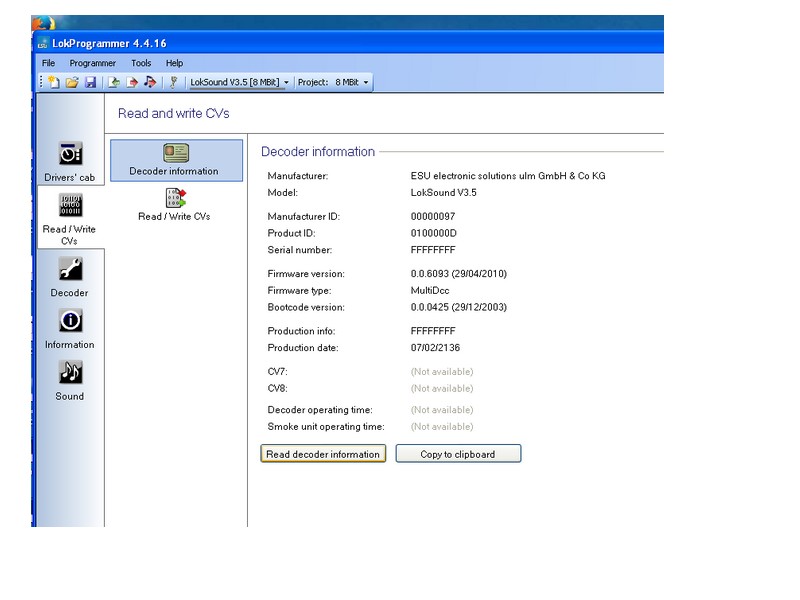Click the model value LokSound V3.5

coord(443,193)
